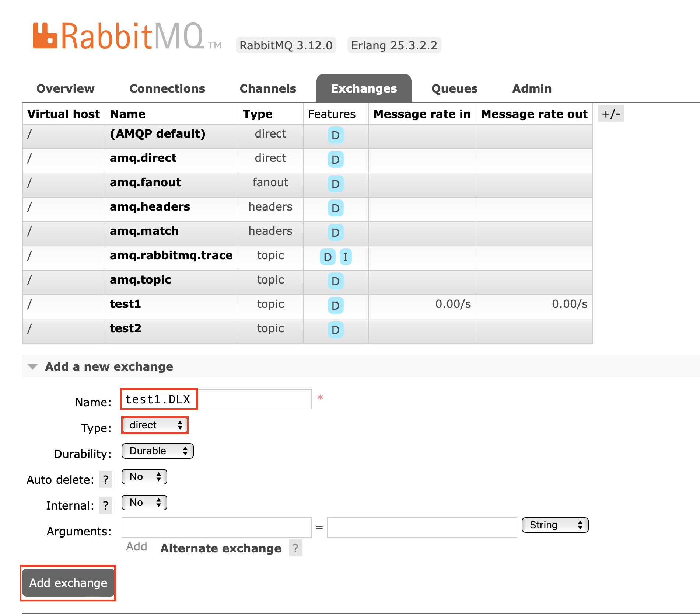Click the D badge for (AMQP default)
Screen dimensions: 700x615
coord(336,135)
